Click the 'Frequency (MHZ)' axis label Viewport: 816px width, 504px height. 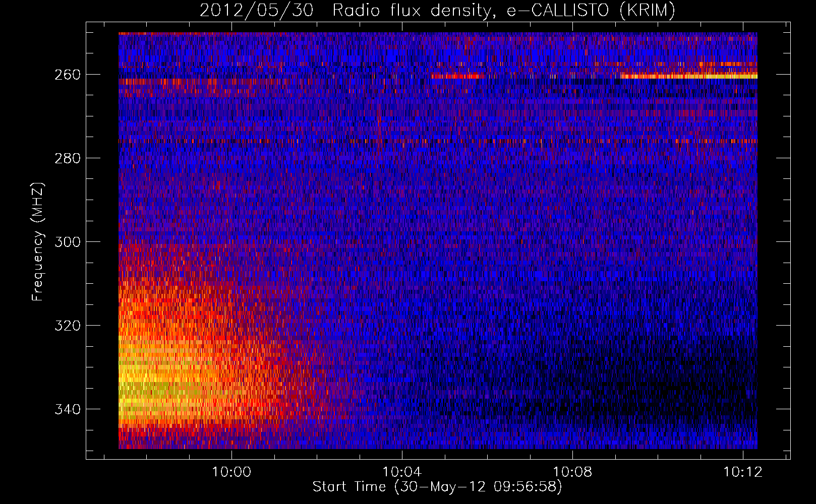pyautogui.click(x=38, y=241)
